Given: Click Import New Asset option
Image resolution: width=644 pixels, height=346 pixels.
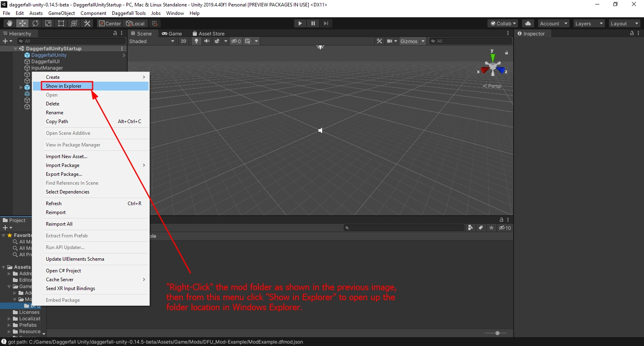Looking at the screenshot, I should click(x=91, y=157).
